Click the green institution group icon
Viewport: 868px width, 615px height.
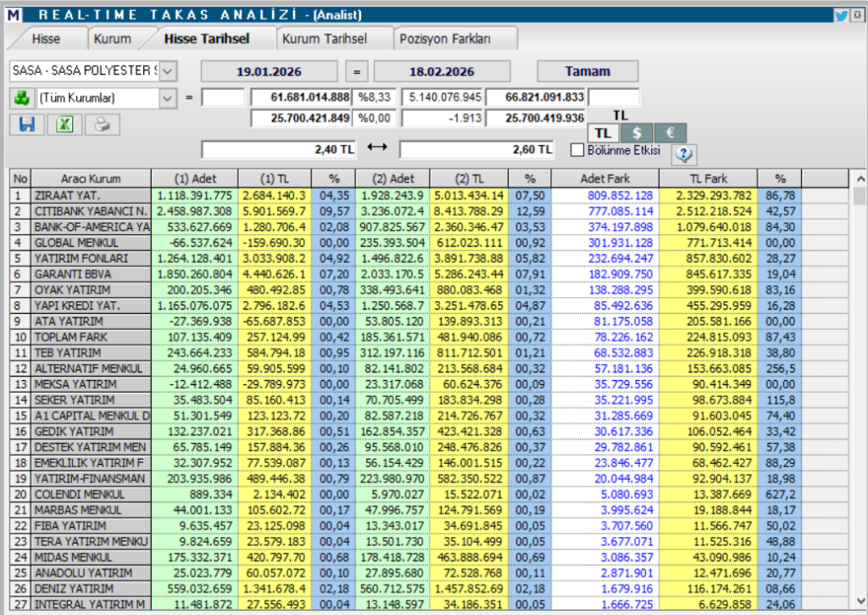point(21,98)
